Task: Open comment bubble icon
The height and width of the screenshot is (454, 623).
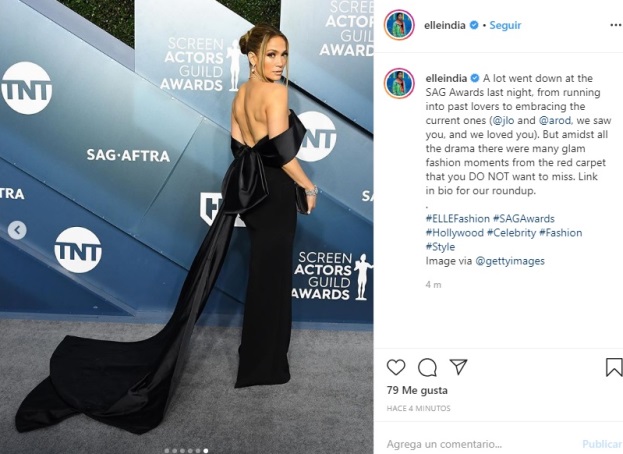Action: [x=427, y=367]
